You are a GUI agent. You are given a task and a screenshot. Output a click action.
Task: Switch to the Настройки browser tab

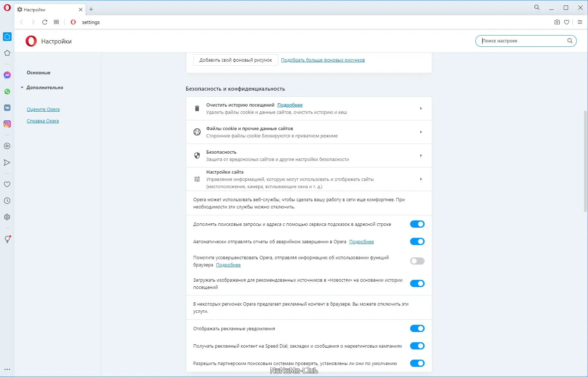tap(50, 9)
